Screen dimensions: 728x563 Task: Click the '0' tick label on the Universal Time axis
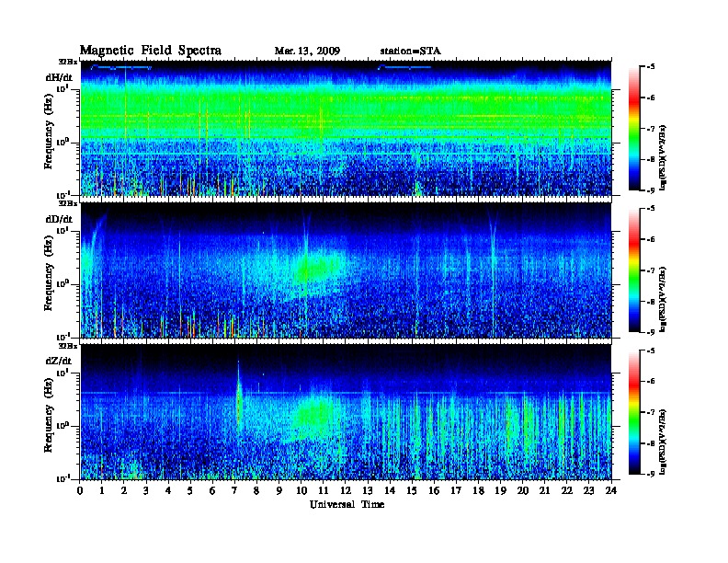pyautogui.click(x=80, y=490)
